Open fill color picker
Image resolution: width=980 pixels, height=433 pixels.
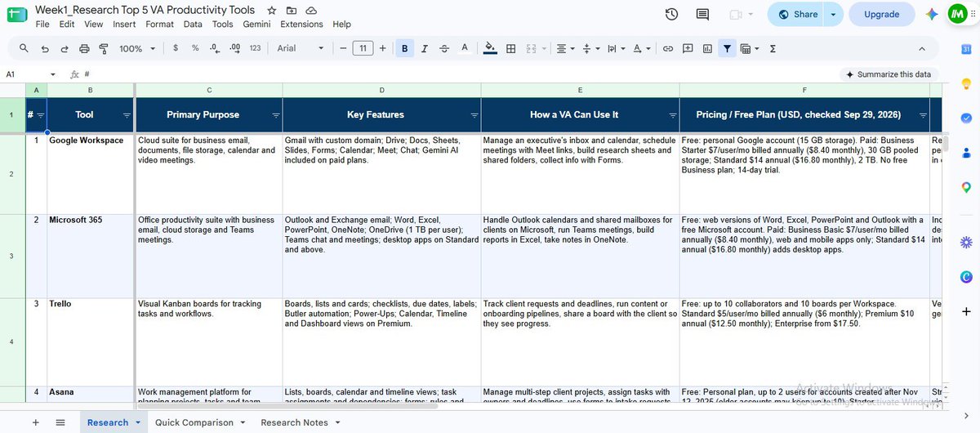tap(490, 49)
